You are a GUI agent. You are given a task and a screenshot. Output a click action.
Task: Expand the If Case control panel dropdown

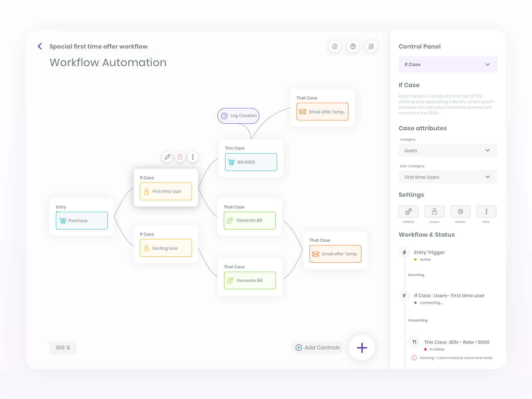[448, 65]
